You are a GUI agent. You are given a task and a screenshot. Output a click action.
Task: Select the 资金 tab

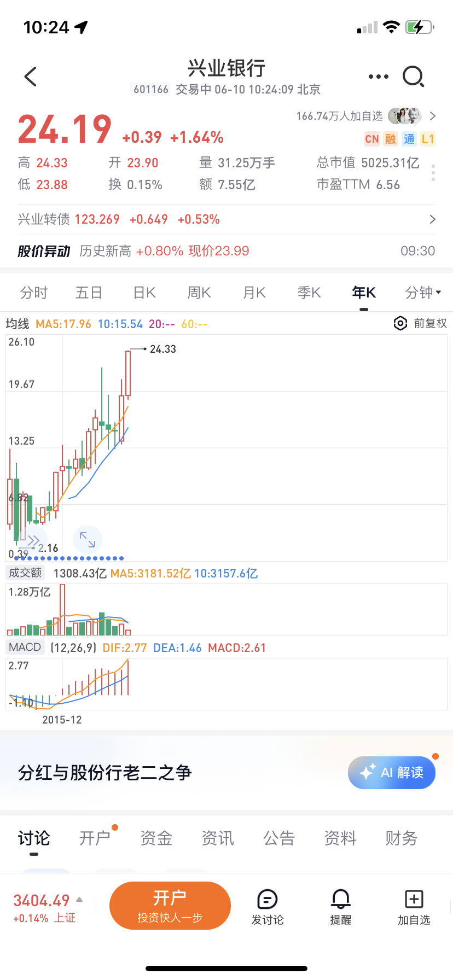click(x=156, y=838)
